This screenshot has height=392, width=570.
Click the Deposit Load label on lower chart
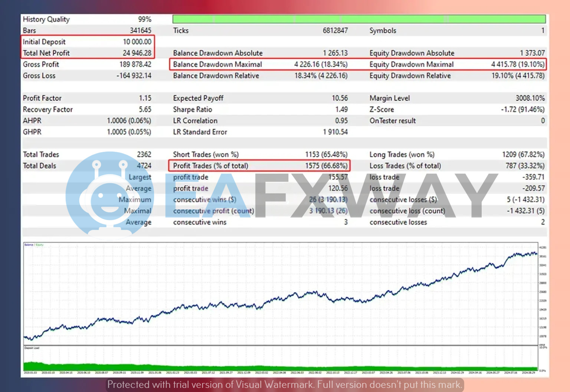(x=32, y=348)
